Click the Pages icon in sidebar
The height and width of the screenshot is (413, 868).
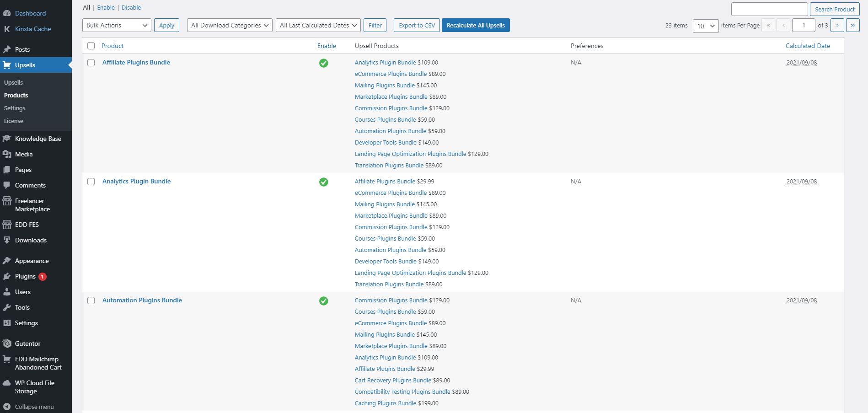tap(7, 170)
